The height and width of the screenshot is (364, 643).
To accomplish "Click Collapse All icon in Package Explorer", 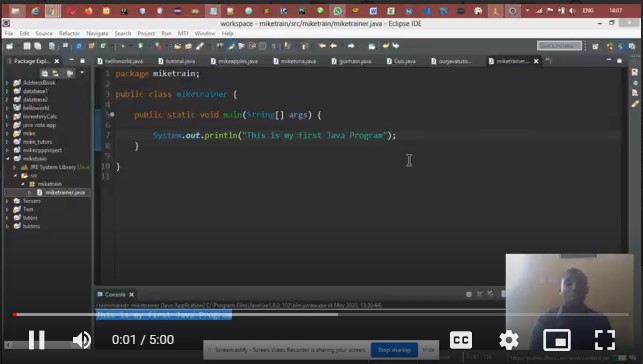I will click(44, 73).
